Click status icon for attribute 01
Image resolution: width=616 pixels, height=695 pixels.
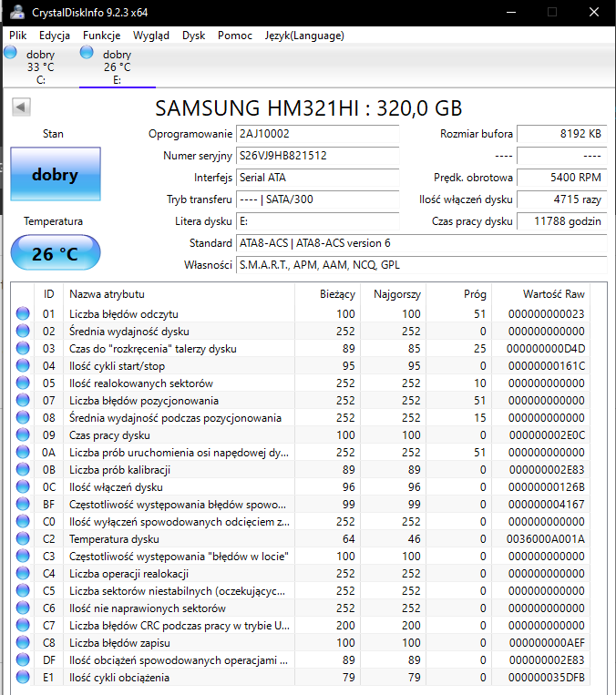coord(23,313)
